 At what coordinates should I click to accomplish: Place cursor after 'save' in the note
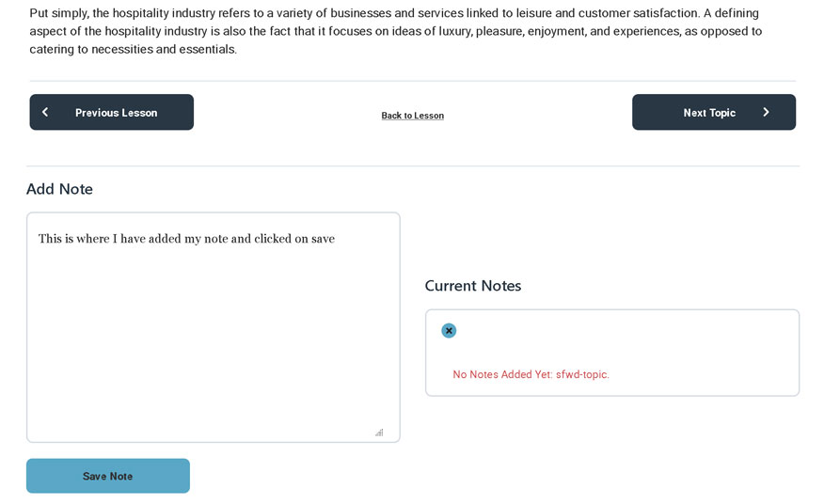tap(335, 239)
